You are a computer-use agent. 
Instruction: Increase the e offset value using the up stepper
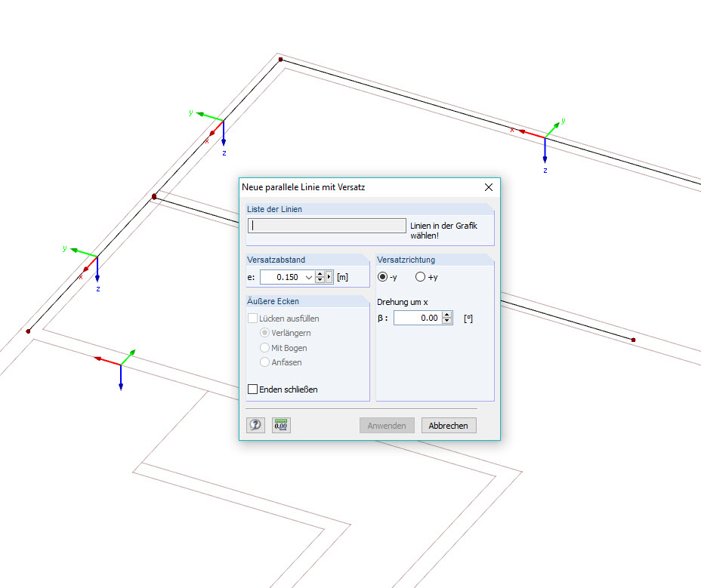pyautogui.click(x=320, y=274)
